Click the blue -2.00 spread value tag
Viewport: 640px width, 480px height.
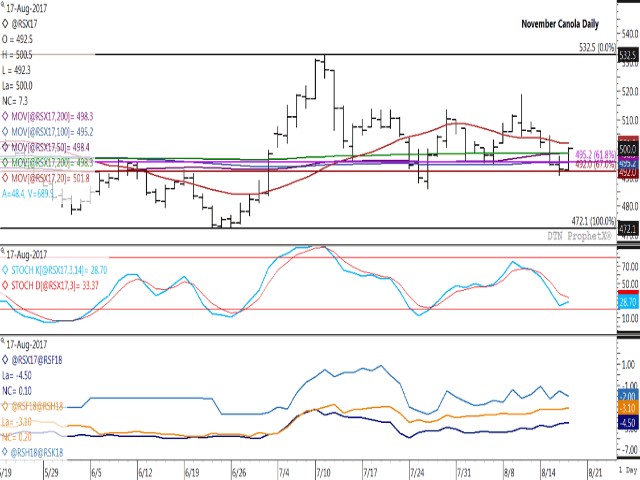628,396
